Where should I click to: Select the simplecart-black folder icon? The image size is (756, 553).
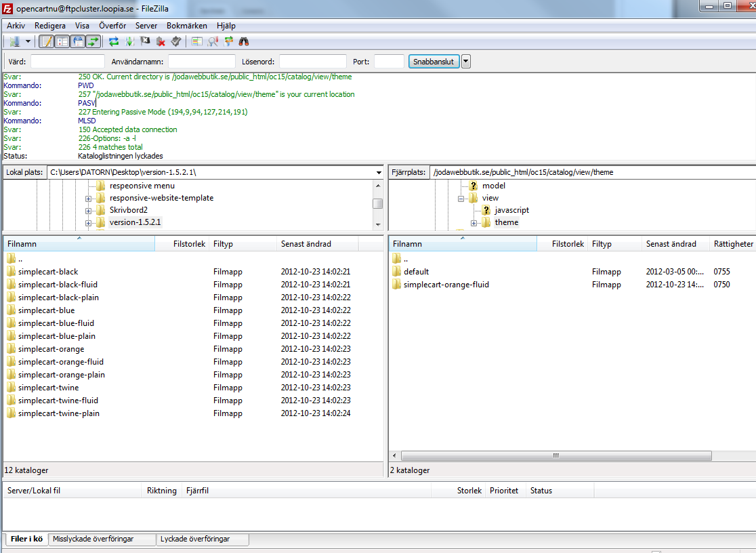pyautogui.click(x=11, y=272)
